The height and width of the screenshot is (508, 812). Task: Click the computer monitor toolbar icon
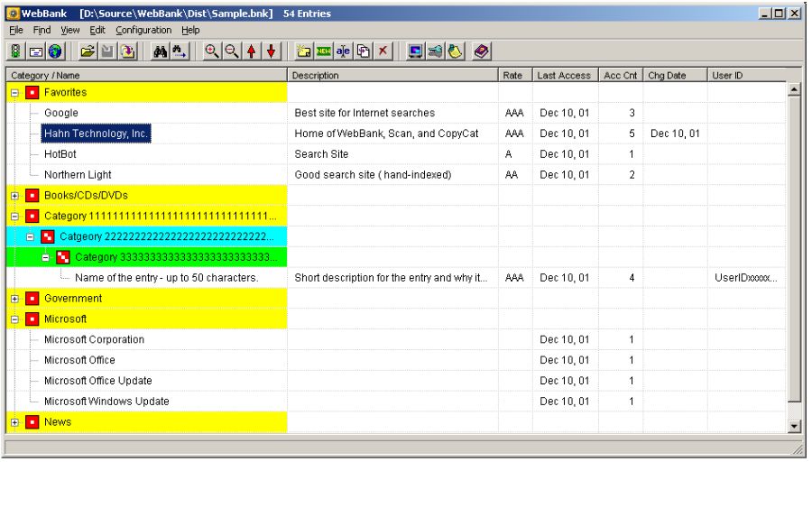pos(415,51)
